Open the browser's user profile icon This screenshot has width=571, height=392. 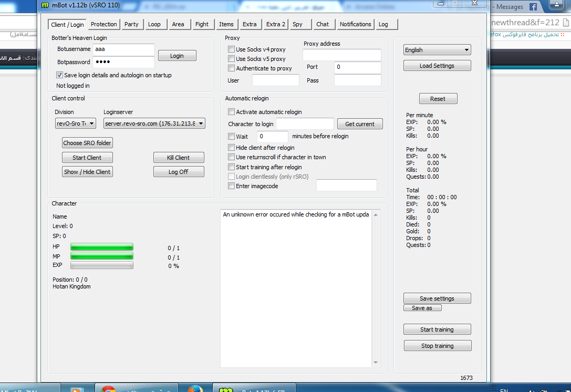pos(556,4)
